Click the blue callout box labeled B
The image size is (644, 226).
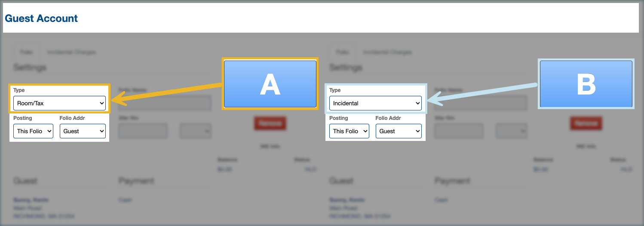point(586,84)
